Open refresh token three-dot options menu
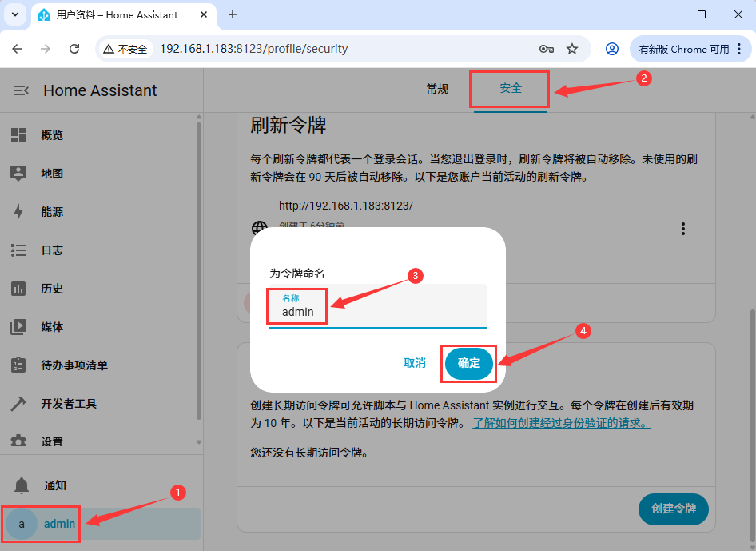The height and width of the screenshot is (551, 756). click(682, 229)
